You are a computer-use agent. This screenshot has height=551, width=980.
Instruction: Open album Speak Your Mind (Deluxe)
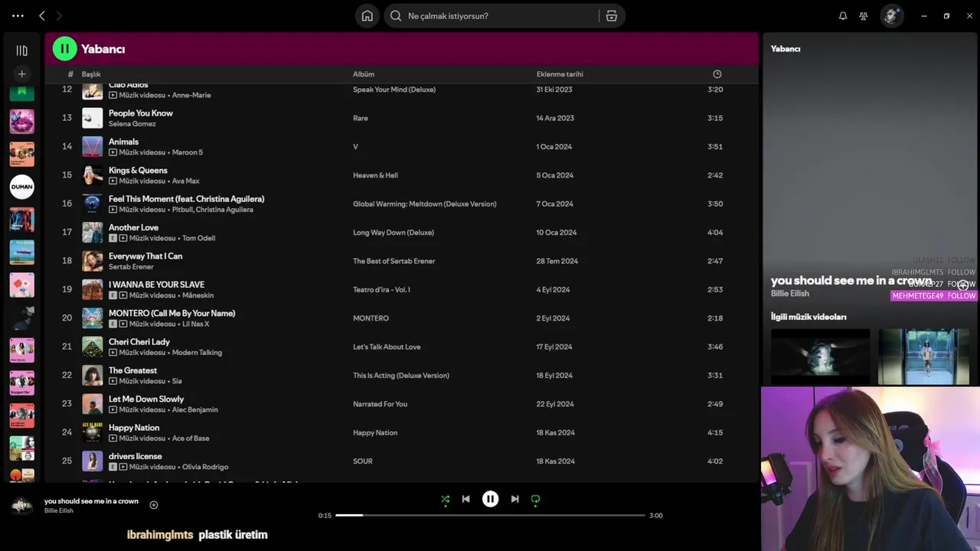pyautogui.click(x=394, y=90)
